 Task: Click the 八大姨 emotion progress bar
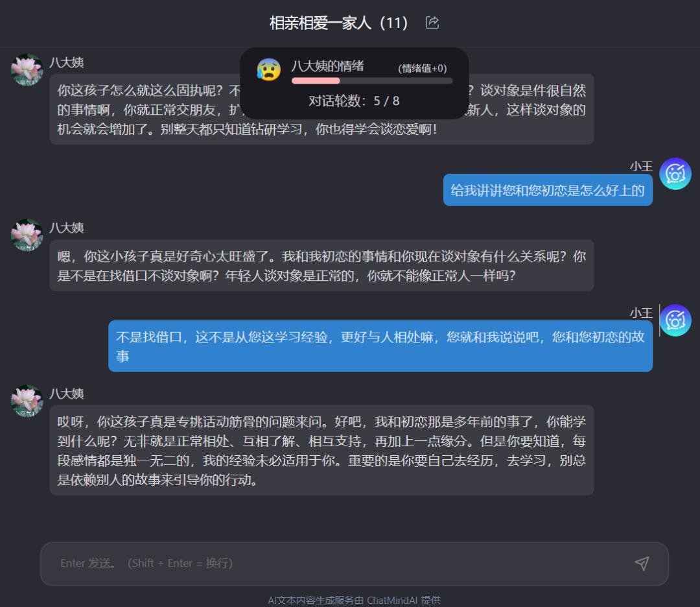(x=372, y=81)
